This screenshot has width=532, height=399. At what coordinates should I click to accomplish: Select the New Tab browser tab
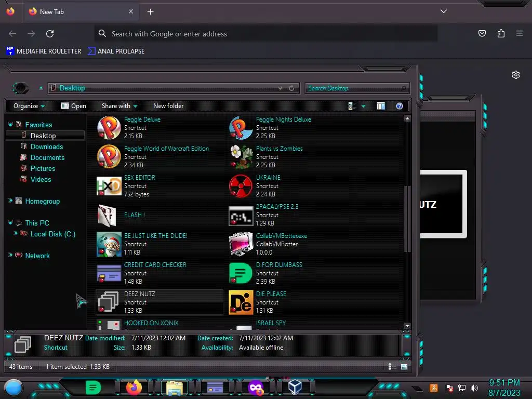(81, 11)
